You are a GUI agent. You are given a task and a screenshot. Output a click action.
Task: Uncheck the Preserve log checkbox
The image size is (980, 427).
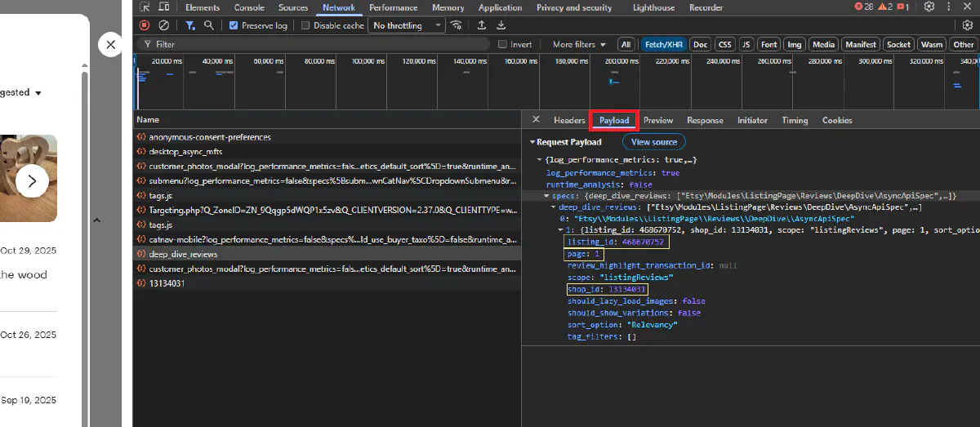pos(234,25)
